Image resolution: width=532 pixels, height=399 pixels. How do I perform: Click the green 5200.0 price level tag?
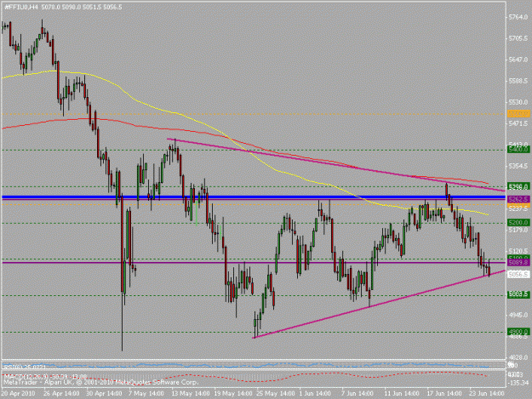pos(518,222)
